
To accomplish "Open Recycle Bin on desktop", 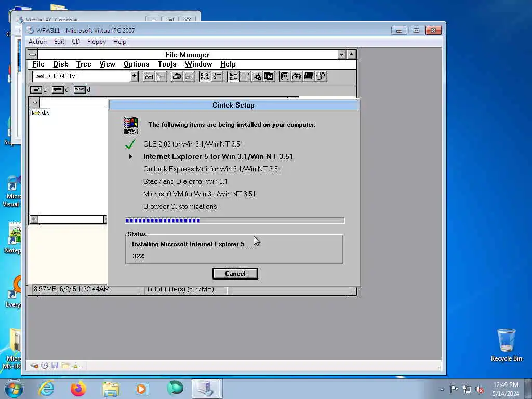I will (506, 345).
